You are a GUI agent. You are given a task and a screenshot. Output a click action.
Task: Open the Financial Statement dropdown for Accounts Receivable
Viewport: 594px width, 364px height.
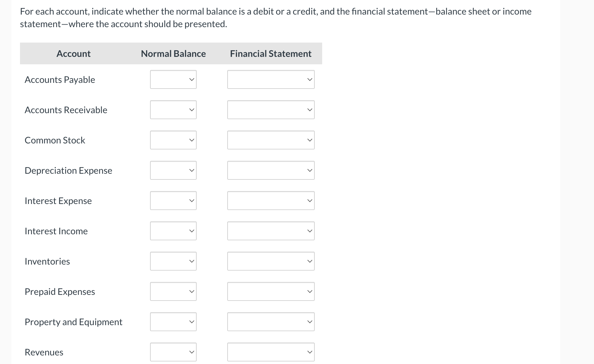coord(270,110)
